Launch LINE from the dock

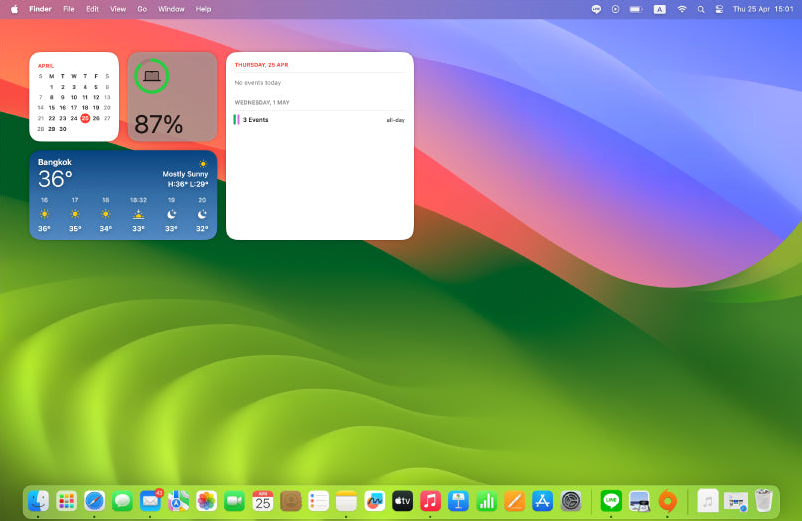tap(611, 501)
